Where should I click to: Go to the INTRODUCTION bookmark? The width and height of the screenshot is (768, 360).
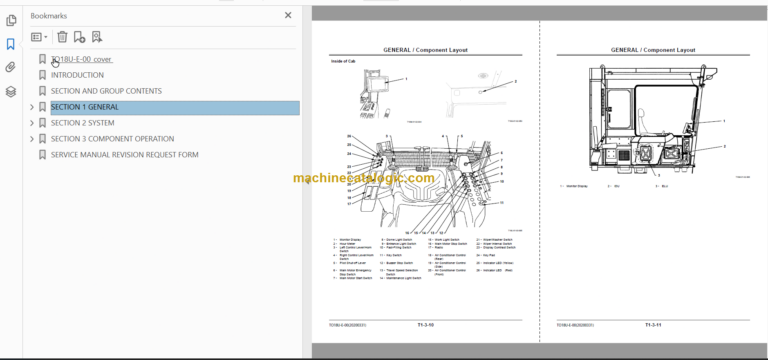(77, 75)
